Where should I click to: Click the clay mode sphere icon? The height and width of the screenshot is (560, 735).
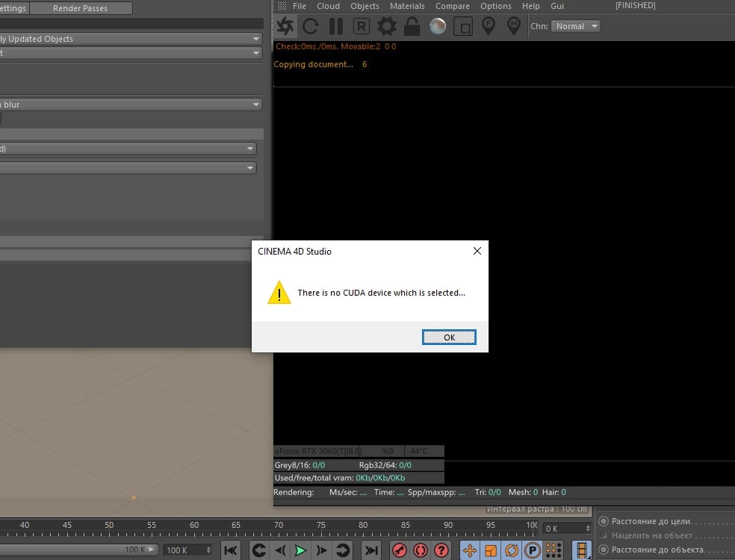(438, 26)
